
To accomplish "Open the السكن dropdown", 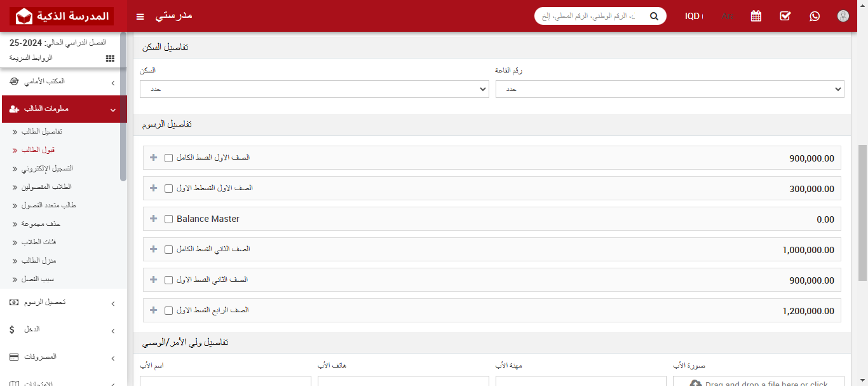I will point(313,89).
